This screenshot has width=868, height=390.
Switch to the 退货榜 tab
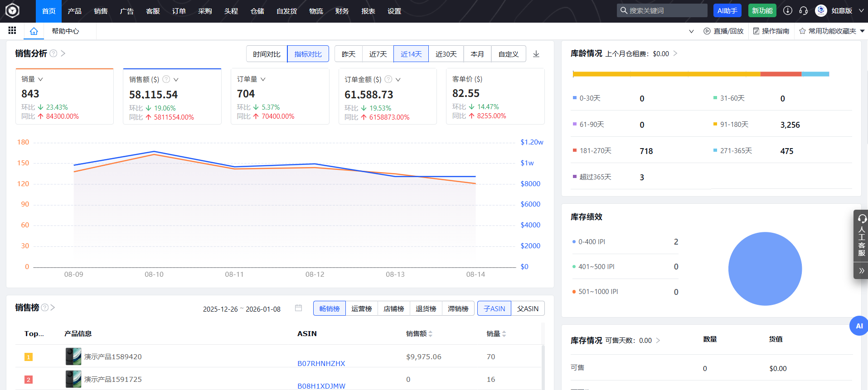coord(426,308)
